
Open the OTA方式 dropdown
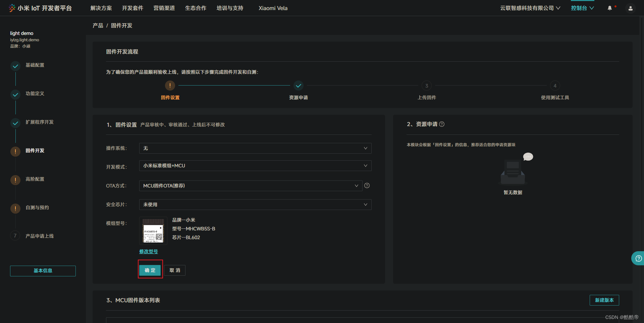[251, 186]
